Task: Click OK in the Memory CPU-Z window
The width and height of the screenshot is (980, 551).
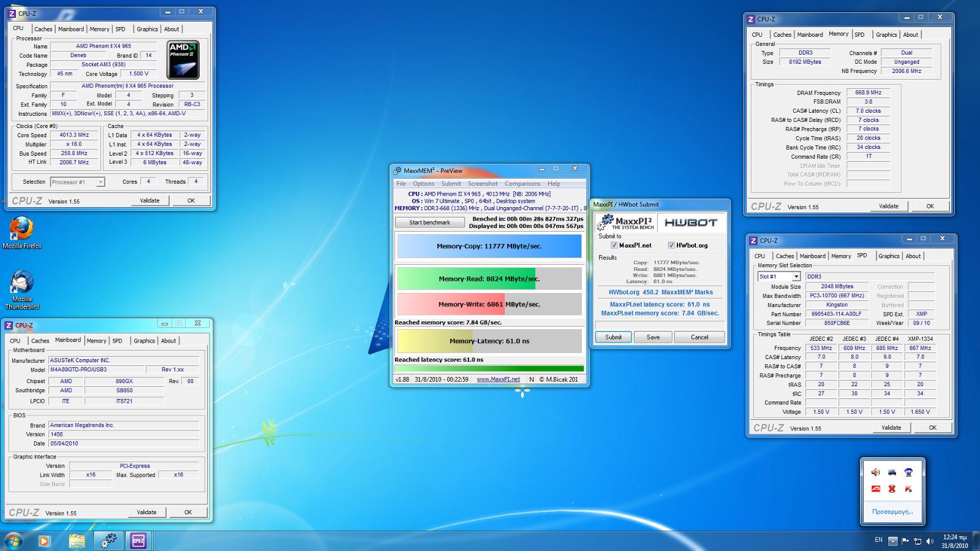Action: click(x=930, y=206)
